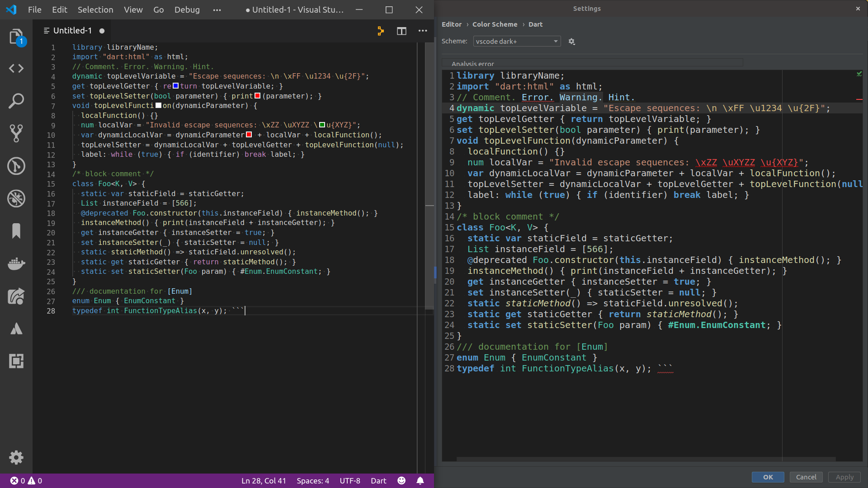Click the scheme settings gear icon
The height and width of the screenshot is (488, 868).
click(571, 42)
